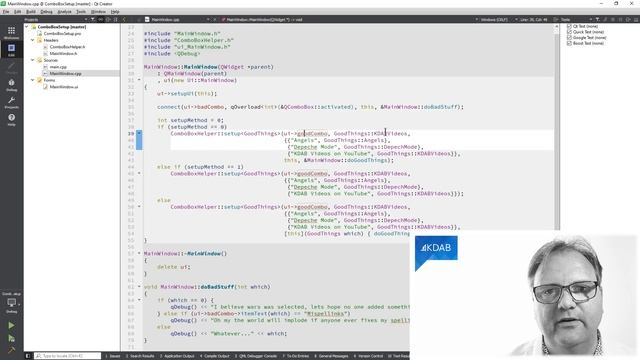640x360 pixels.
Task: Collapse the Headers folder
Action: coord(33,40)
